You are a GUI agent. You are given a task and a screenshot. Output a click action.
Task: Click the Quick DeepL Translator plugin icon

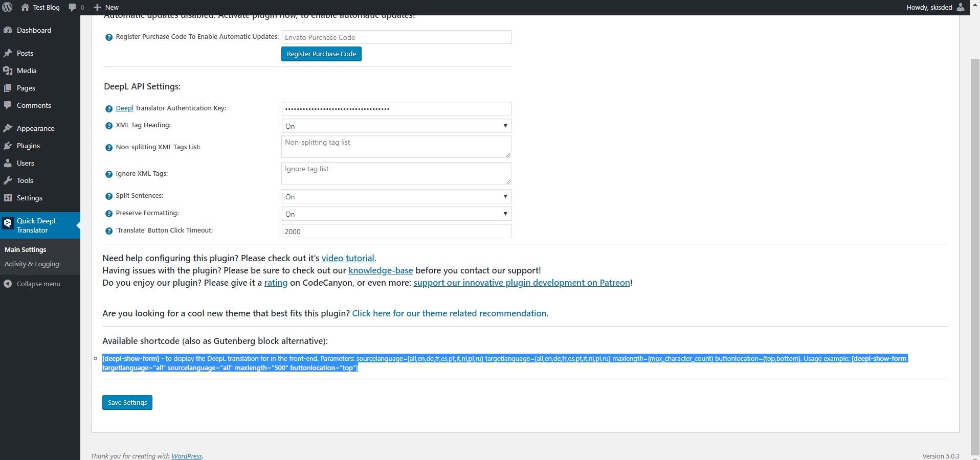[8, 223]
